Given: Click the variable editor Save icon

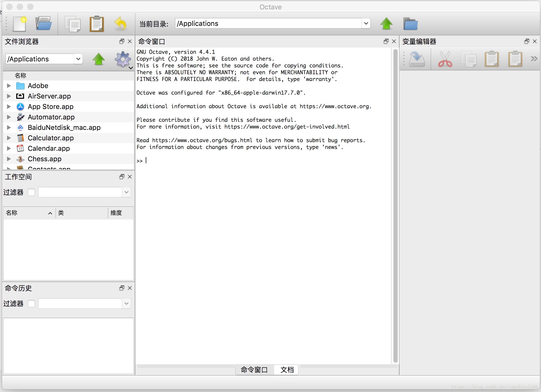Looking at the screenshot, I should [x=417, y=59].
